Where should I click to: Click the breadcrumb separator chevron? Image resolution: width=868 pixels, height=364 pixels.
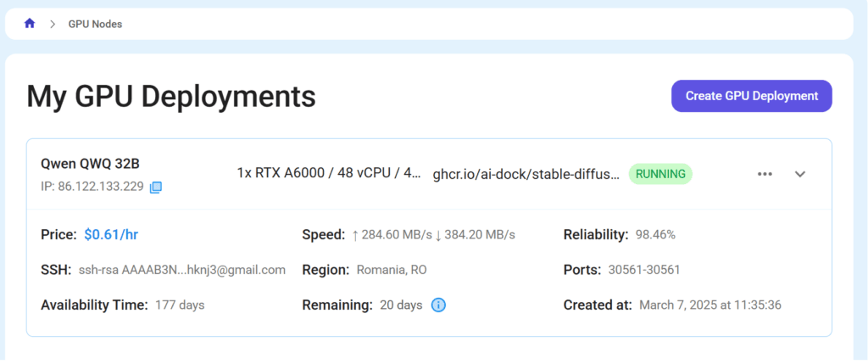[53, 24]
